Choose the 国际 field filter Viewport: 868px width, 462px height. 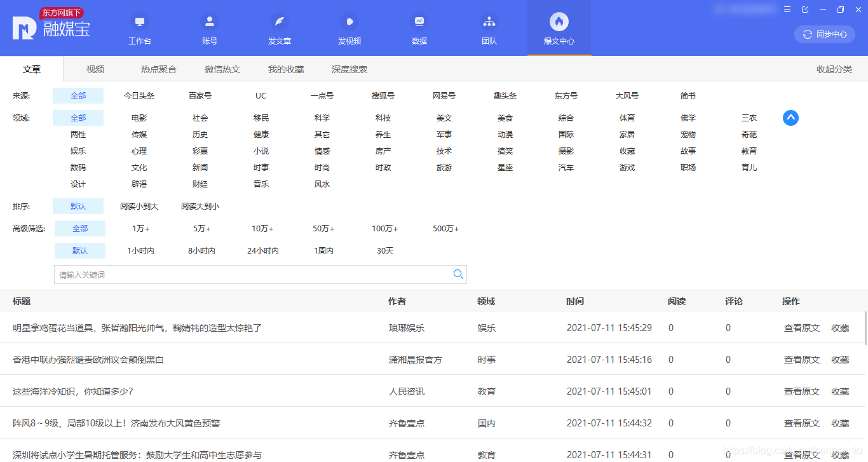pyautogui.click(x=566, y=135)
